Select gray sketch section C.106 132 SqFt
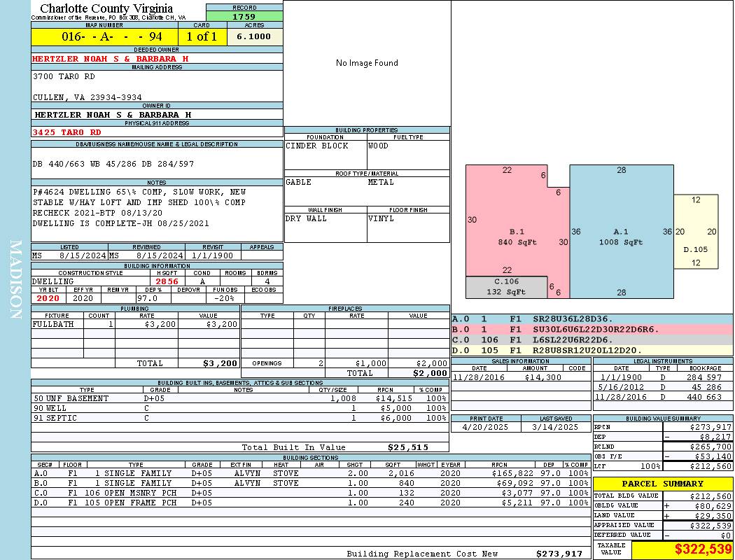Image resolution: width=735 pixels, height=560 pixels. point(506,287)
